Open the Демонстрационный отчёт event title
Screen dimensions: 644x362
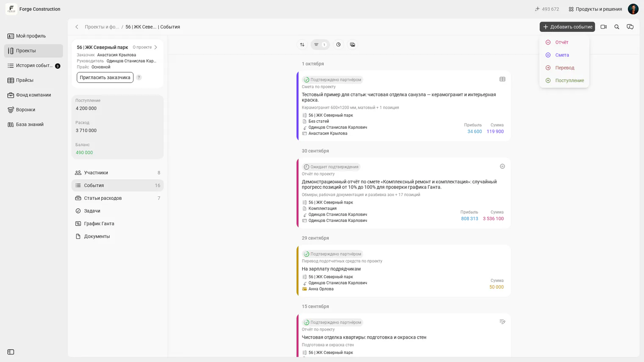(x=399, y=185)
